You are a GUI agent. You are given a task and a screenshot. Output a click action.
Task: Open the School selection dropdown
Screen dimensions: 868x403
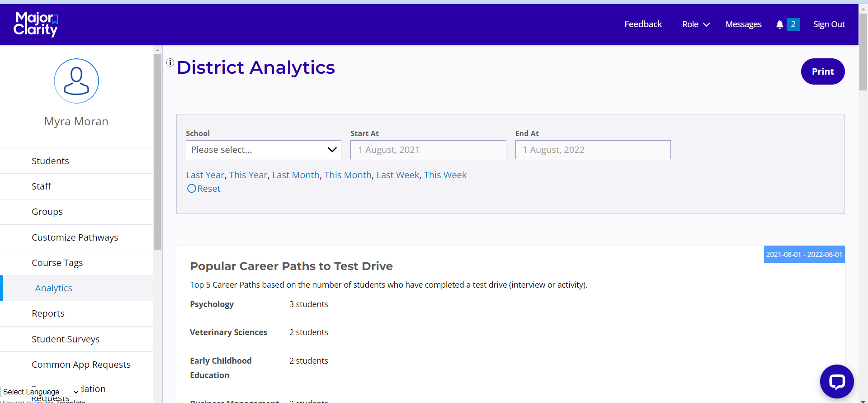point(263,150)
